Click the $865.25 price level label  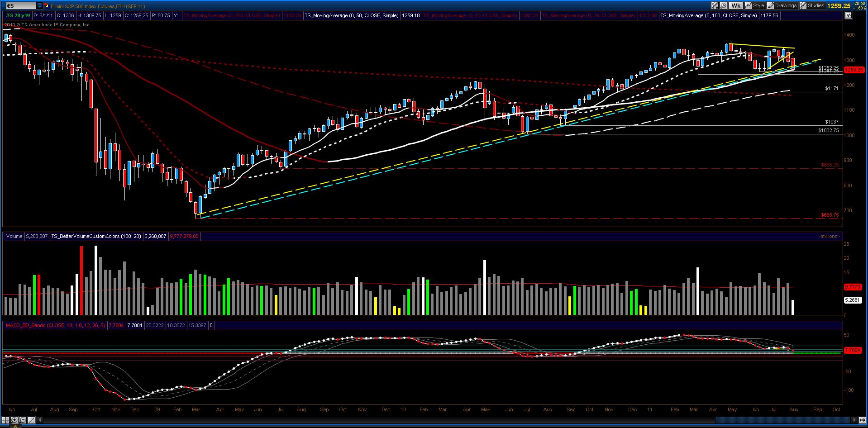coord(830,165)
